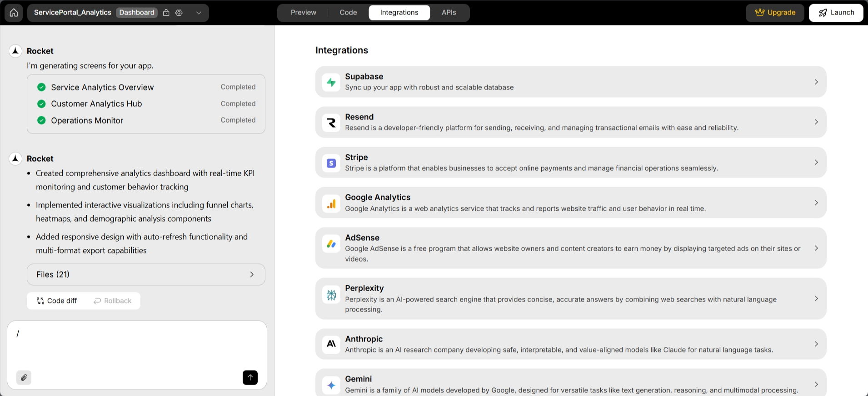Click the Gemini integration title
Screen dimensions: 868x396
358,379
